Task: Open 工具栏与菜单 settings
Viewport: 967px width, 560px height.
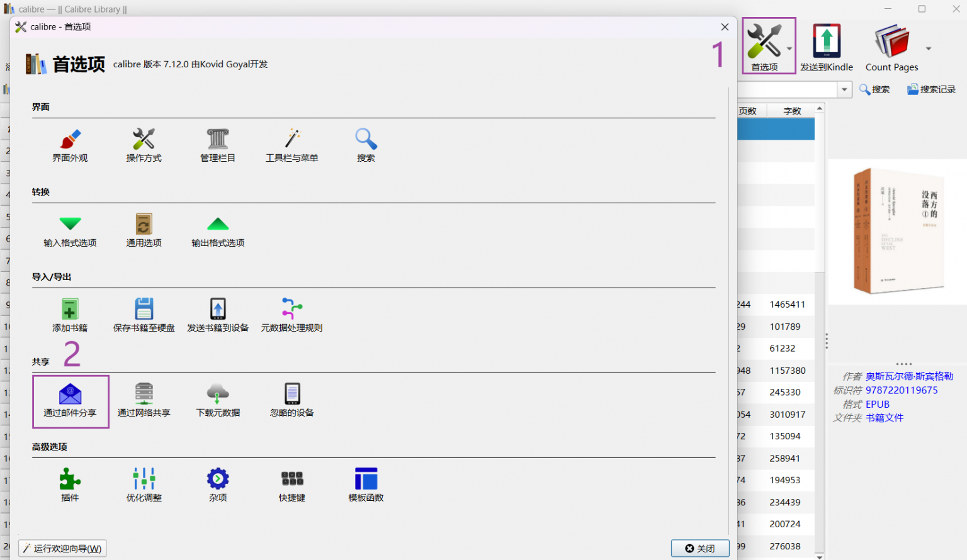Action: pyautogui.click(x=291, y=145)
